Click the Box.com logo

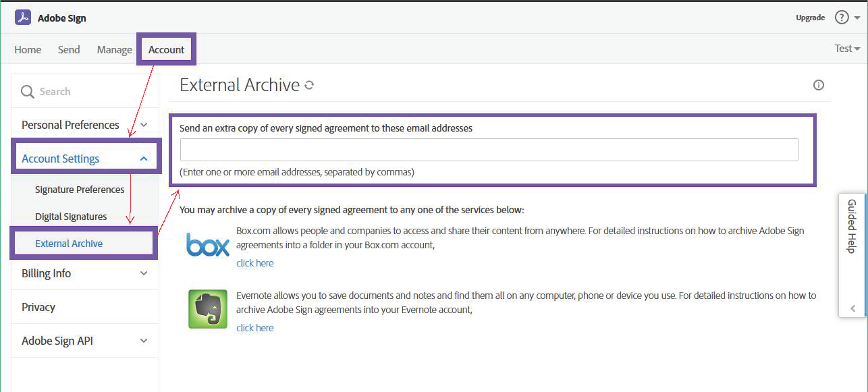(x=207, y=246)
